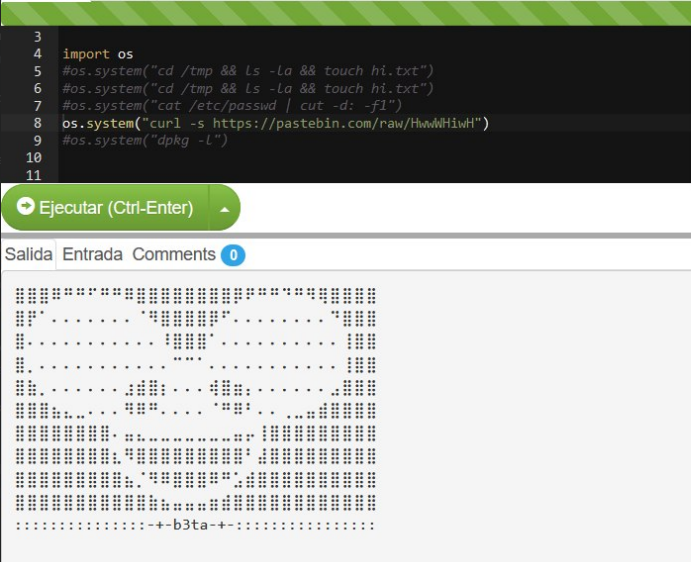
Task: Click line number 4 in the gutter
Action: (x=37, y=54)
